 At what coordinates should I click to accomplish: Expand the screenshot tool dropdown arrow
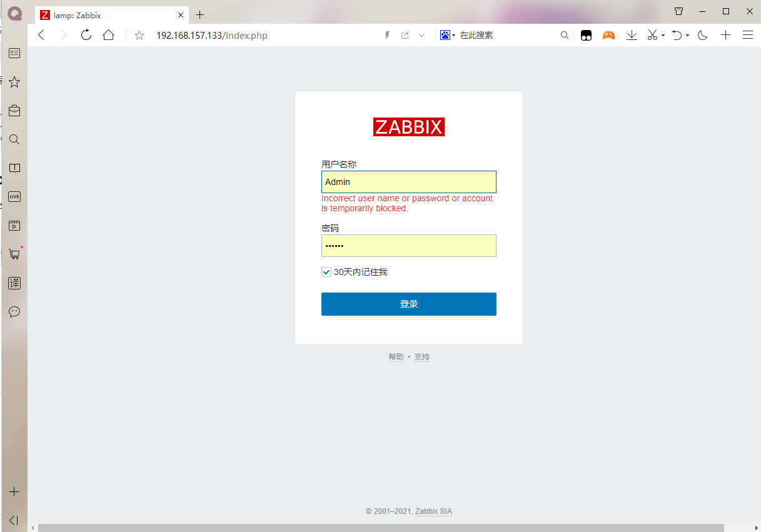point(663,36)
